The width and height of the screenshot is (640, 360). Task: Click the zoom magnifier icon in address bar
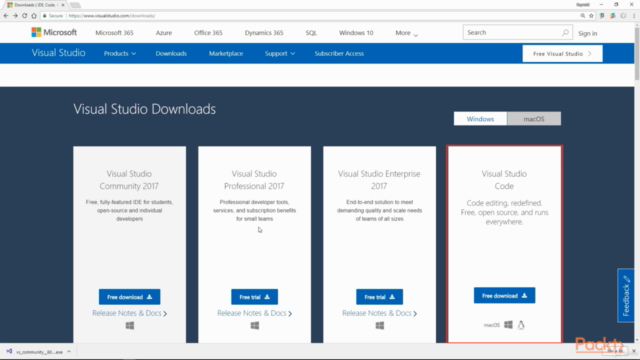click(x=582, y=16)
